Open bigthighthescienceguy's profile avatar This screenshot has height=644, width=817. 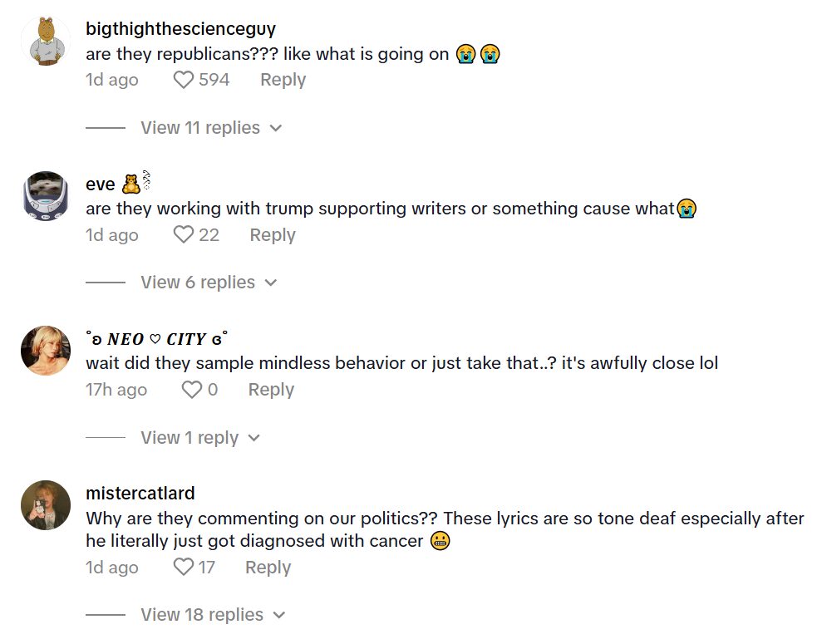(x=45, y=37)
